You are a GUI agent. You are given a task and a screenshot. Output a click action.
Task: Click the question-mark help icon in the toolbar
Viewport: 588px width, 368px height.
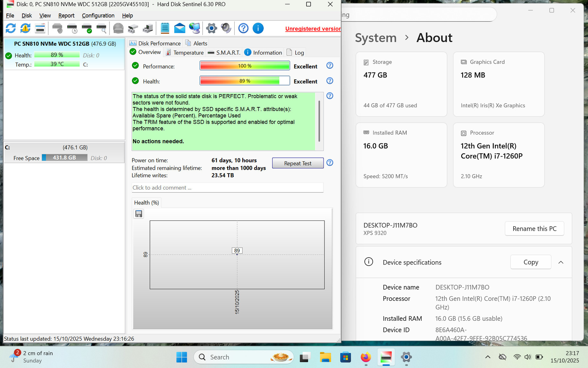click(243, 28)
